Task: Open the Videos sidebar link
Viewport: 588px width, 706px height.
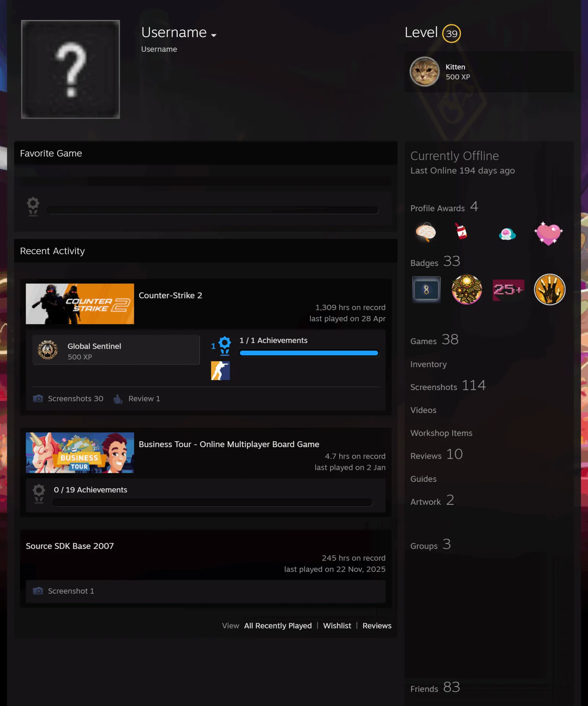Action: (423, 410)
